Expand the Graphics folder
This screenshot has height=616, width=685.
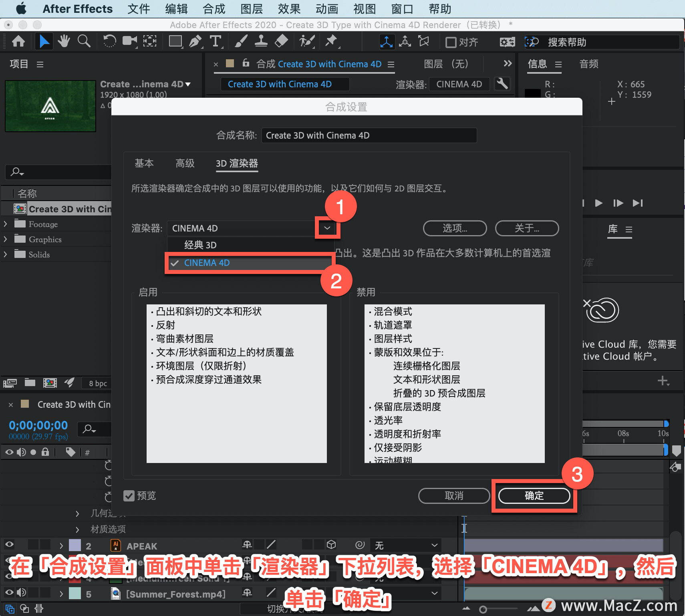click(x=5, y=239)
